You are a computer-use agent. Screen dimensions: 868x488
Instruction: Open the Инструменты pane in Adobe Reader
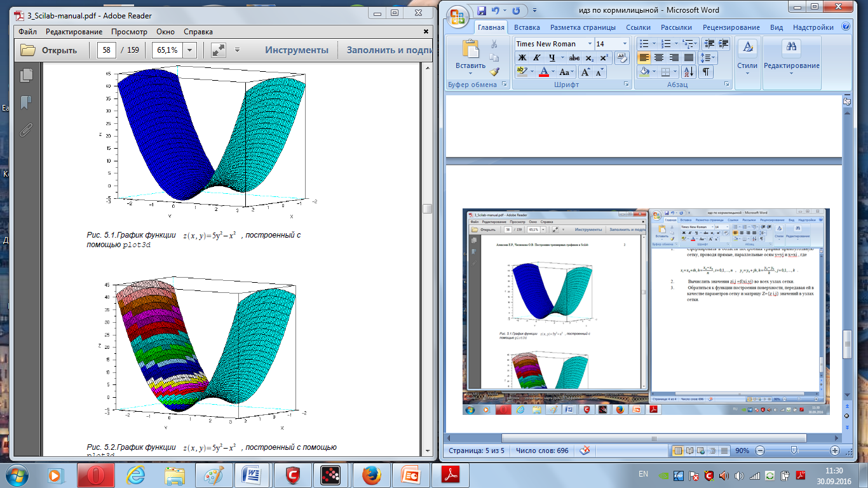(297, 50)
